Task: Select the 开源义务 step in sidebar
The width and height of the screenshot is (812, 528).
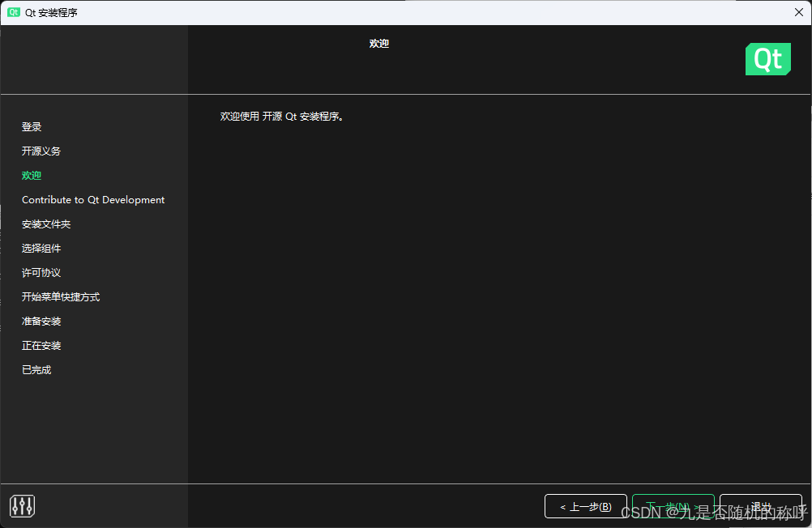Action: (x=41, y=151)
